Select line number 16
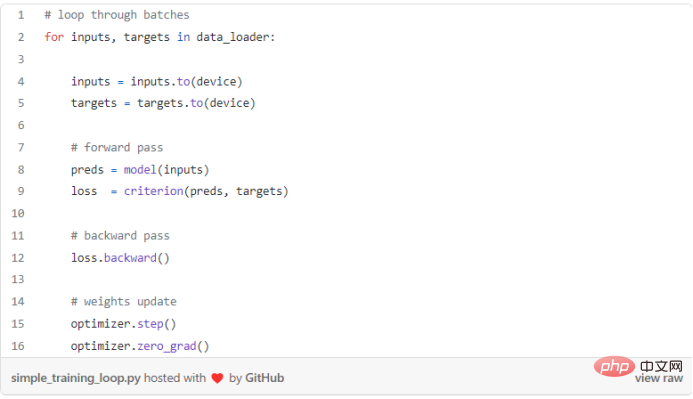This screenshot has height=399, width=693. click(x=18, y=346)
